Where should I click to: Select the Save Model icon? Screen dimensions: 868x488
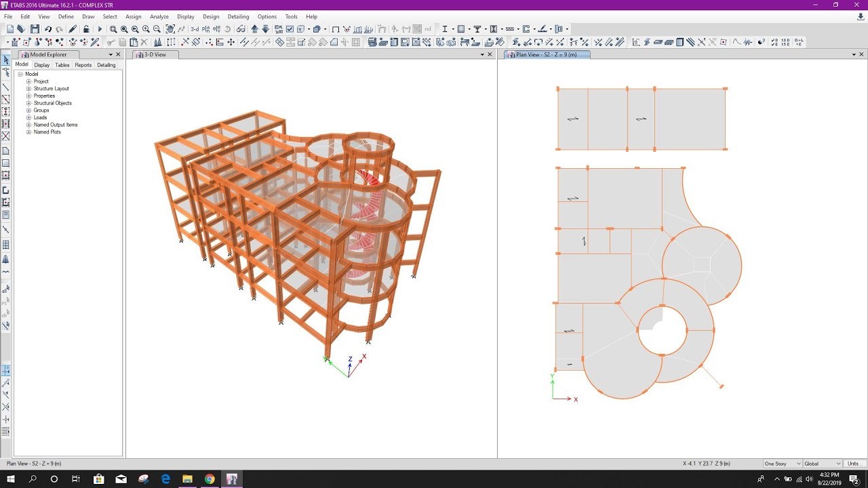[34, 28]
